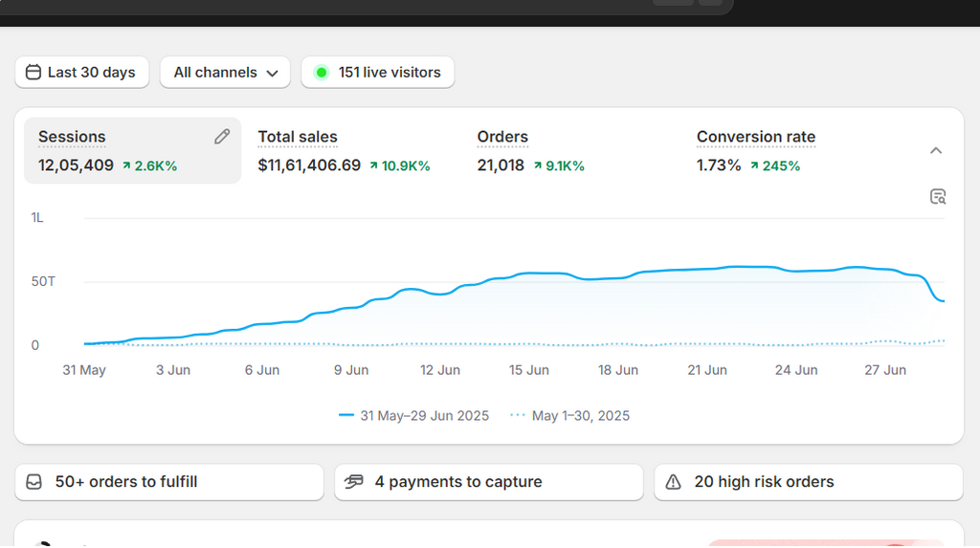The image size is (980, 548).
Task: Click the 15 Jun axis label
Action: click(528, 370)
